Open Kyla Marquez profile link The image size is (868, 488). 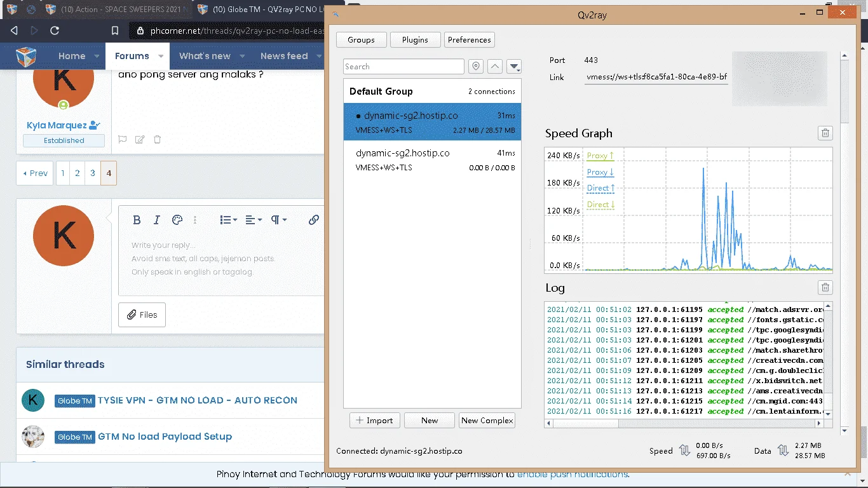[57, 125]
